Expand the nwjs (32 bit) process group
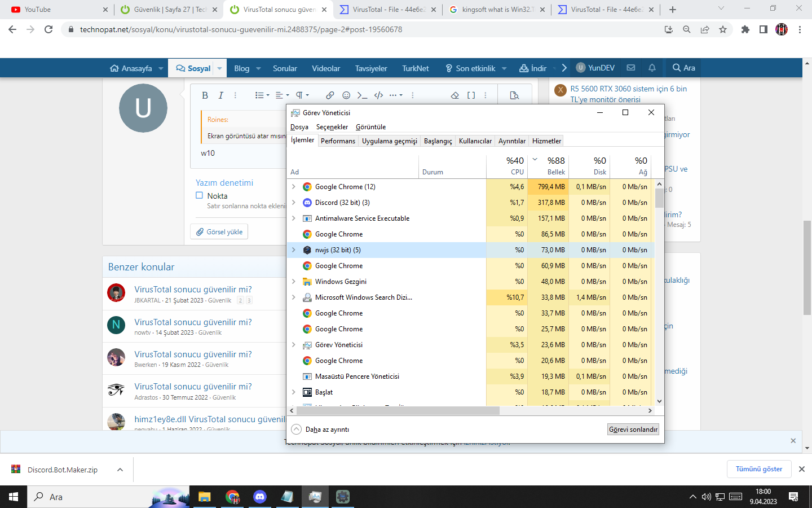Viewport: 812px width, 508px height. (x=294, y=250)
